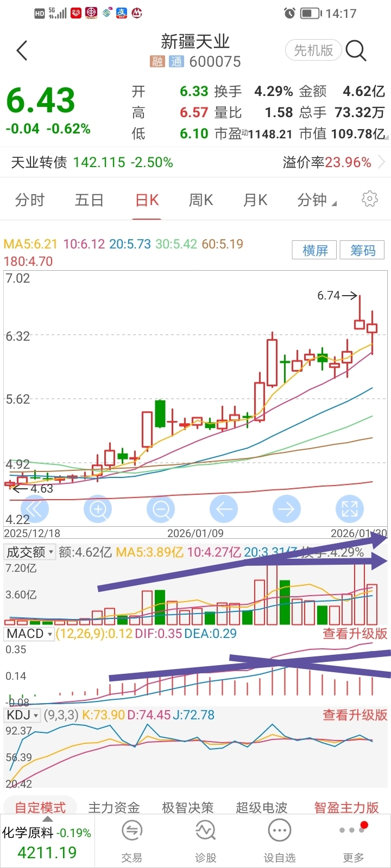Tap 筹码 chip distribution button
This screenshot has width=391, height=868.
coord(362,250)
